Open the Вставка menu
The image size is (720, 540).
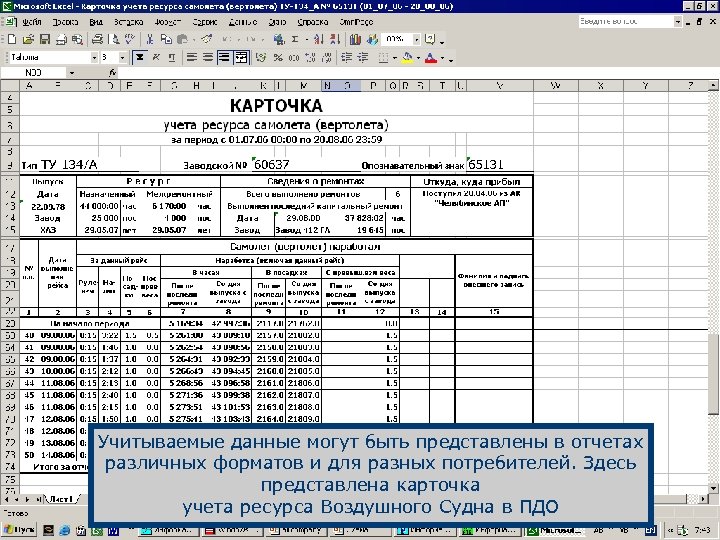(x=129, y=22)
